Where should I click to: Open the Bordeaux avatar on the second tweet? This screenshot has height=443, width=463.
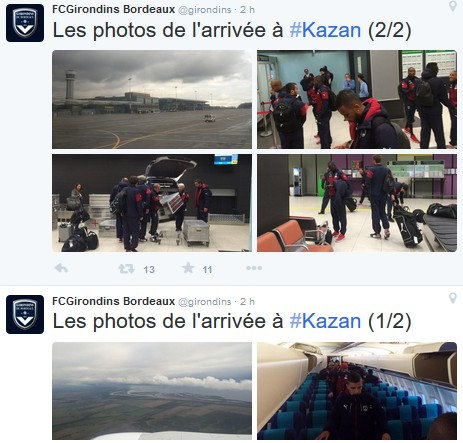click(x=25, y=314)
